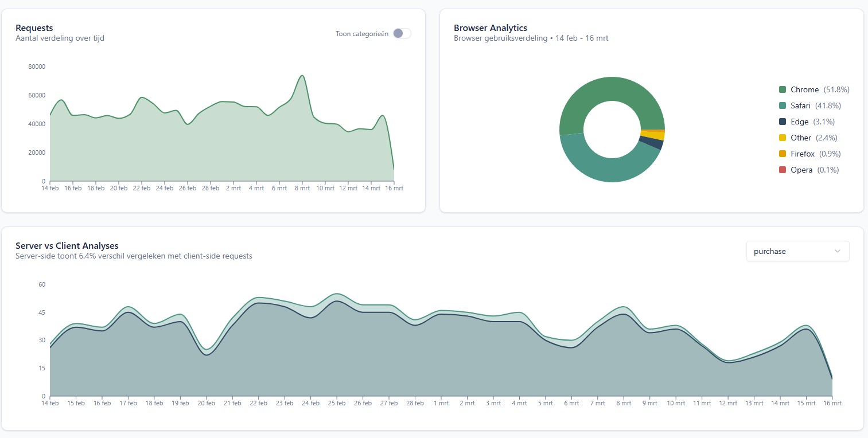This screenshot has height=438, width=868.
Task: Click the 25 feb peak in Server vs Client chart
Action: point(337,295)
